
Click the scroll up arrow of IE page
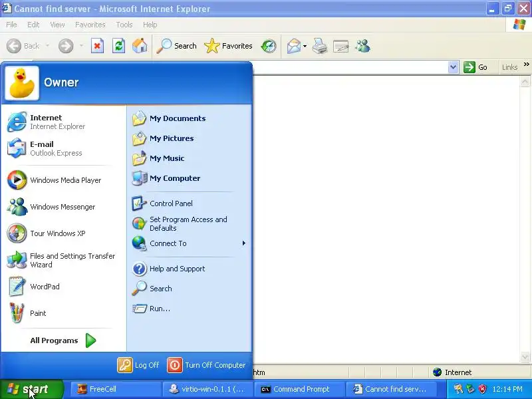click(525, 81)
